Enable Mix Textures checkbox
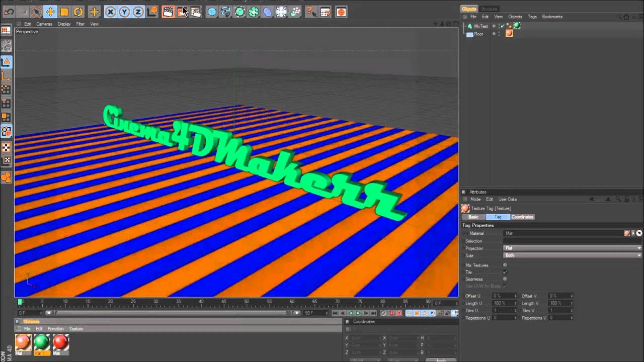 (x=505, y=265)
